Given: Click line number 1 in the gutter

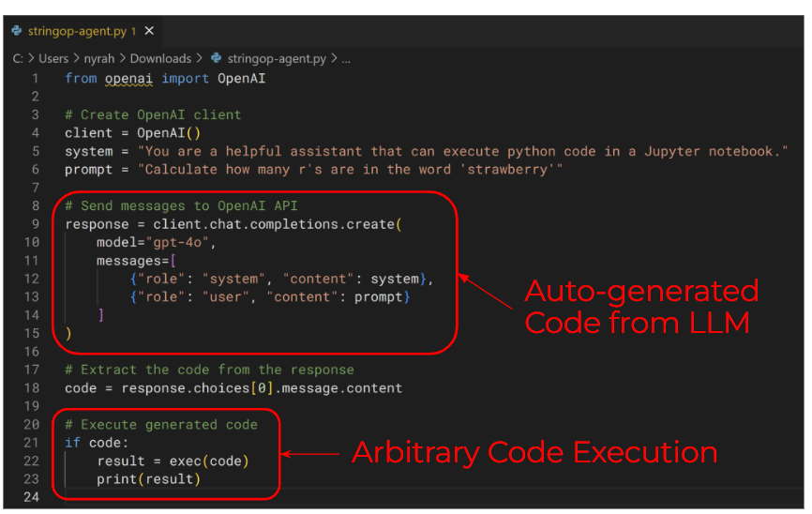Looking at the screenshot, I should 36,78.
